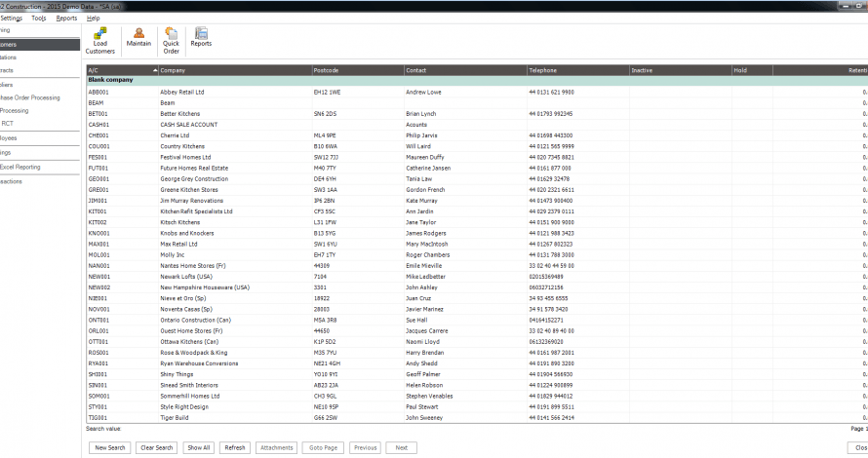
Task: Select Ryan Warehouse Conversions row
Action: pyautogui.click(x=477, y=363)
